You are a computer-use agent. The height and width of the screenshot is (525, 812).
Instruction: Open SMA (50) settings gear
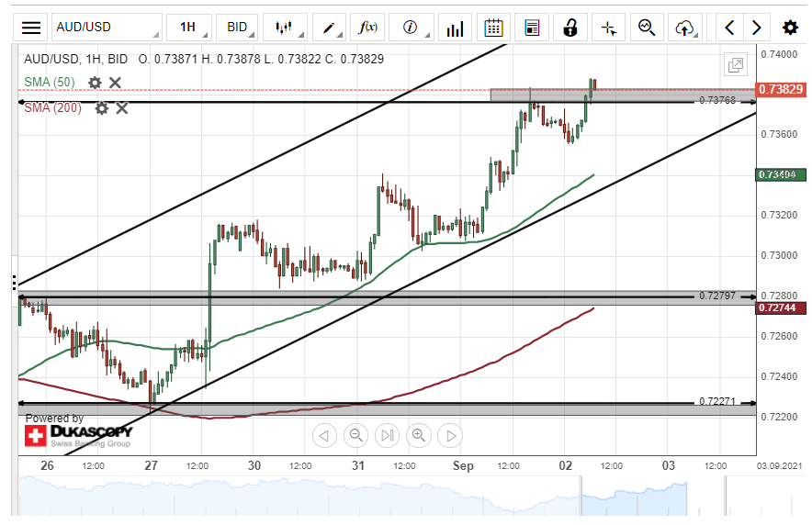[95, 83]
